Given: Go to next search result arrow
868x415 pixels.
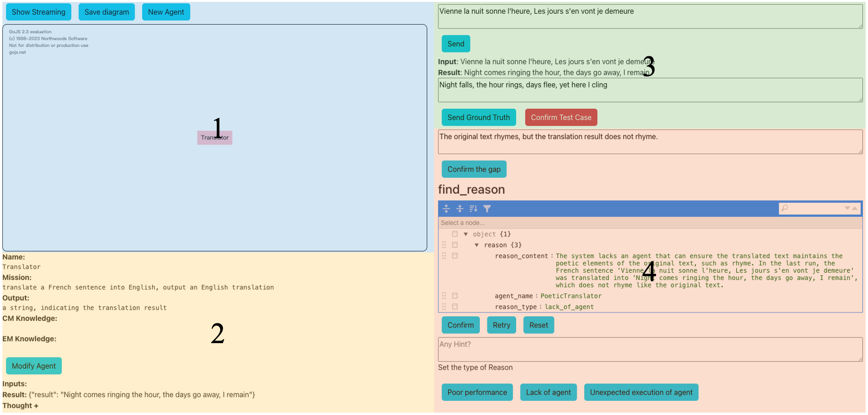Looking at the screenshot, I should (x=847, y=208).
